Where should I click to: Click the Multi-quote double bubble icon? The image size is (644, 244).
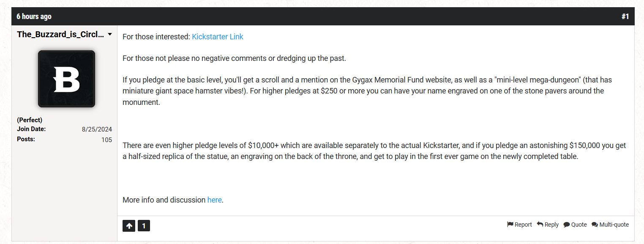(595, 225)
